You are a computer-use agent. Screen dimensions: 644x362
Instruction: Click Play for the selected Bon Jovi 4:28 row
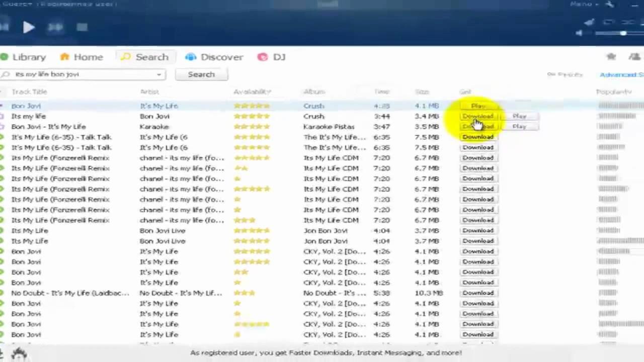tap(478, 106)
